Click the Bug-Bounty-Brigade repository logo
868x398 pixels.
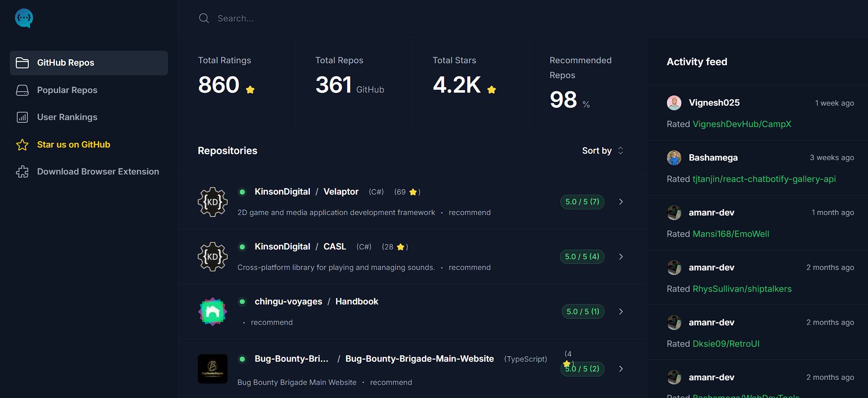[x=213, y=369]
